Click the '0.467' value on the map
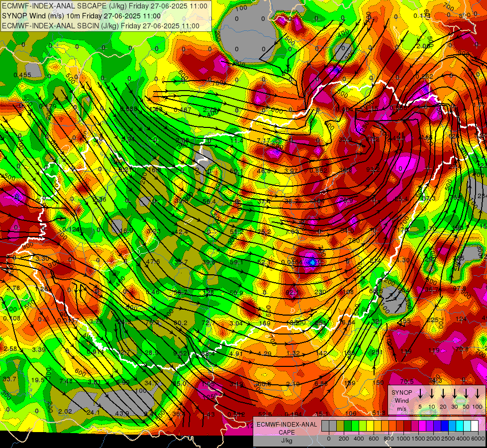The height and width of the screenshot is (448, 487). pos(183,110)
